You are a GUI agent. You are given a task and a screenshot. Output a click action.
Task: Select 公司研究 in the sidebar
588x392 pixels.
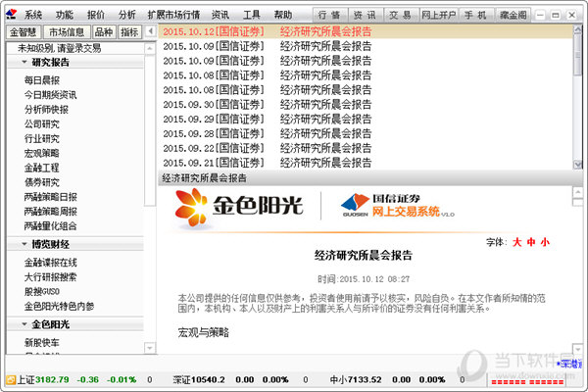[x=42, y=123]
